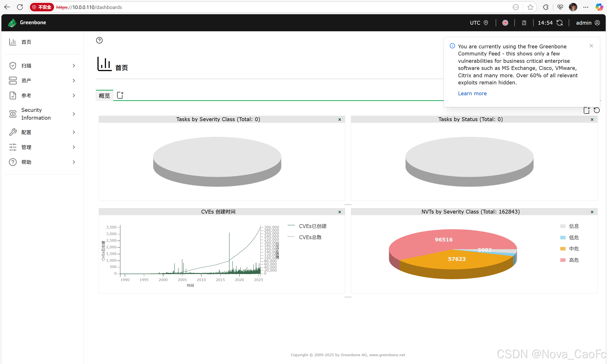Click the 高危 legend color swatch
Image resolution: width=607 pixels, height=364 pixels.
(563, 260)
